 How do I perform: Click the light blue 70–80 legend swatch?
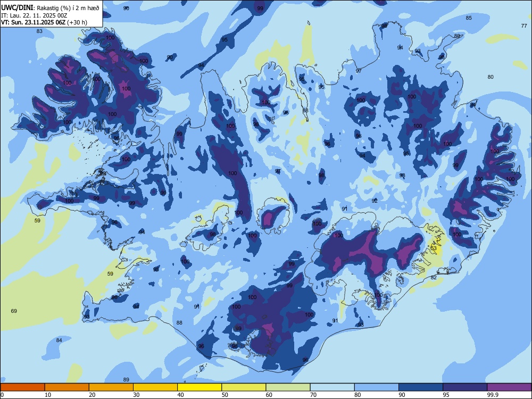pyautogui.click(x=332, y=387)
